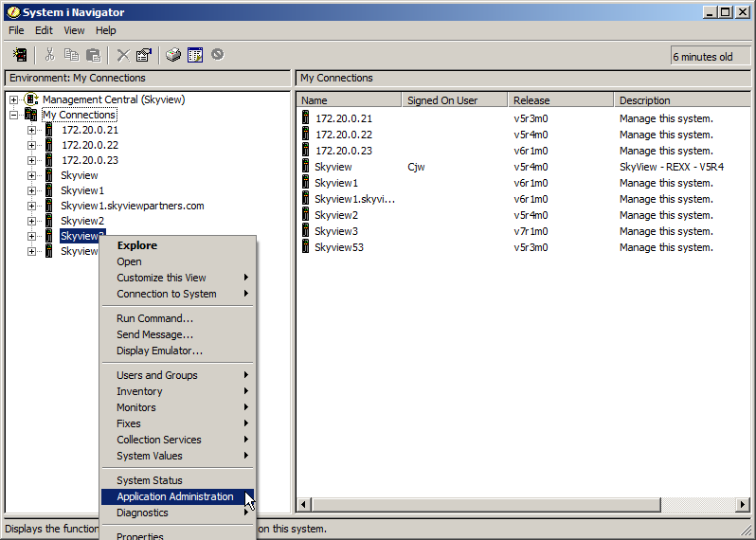Select Send Message... in context menu
The width and height of the screenshot is (756, 540).
[x=177, y=334]
